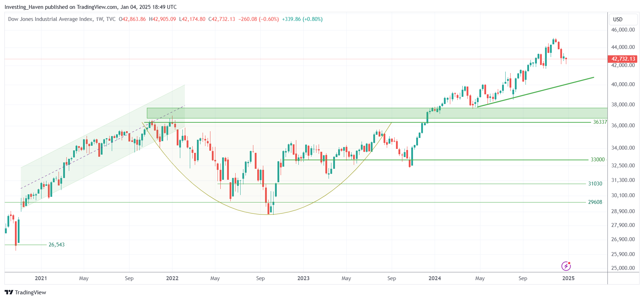Click the high value H42,905.09
Screen dimensions: 644x300
point(163,19)
